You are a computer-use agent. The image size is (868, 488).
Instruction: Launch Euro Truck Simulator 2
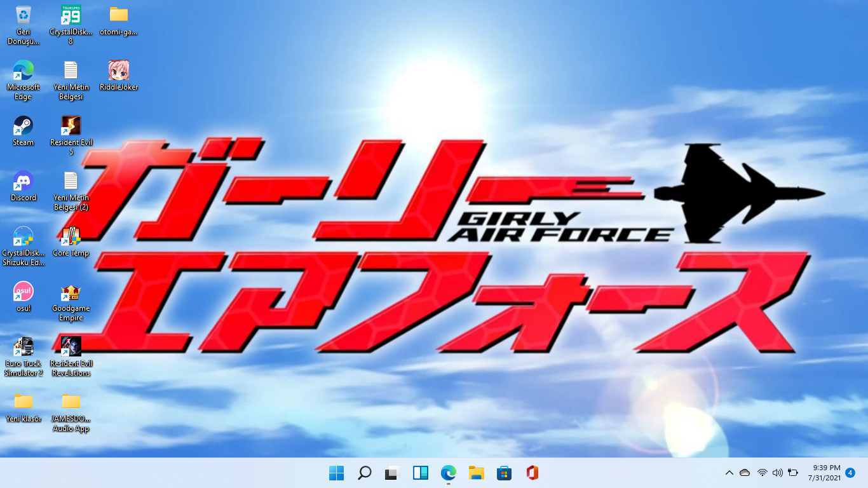click(24, 347)
